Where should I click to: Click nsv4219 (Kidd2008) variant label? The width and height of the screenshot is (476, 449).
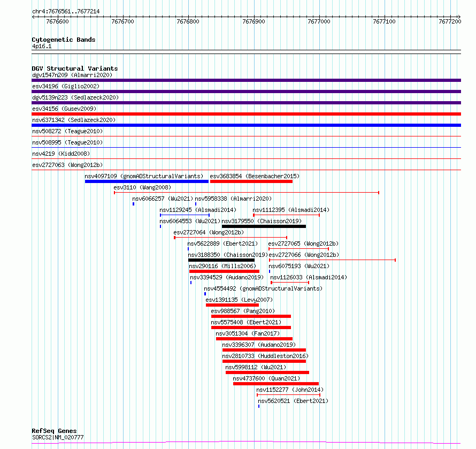(61, 154)
